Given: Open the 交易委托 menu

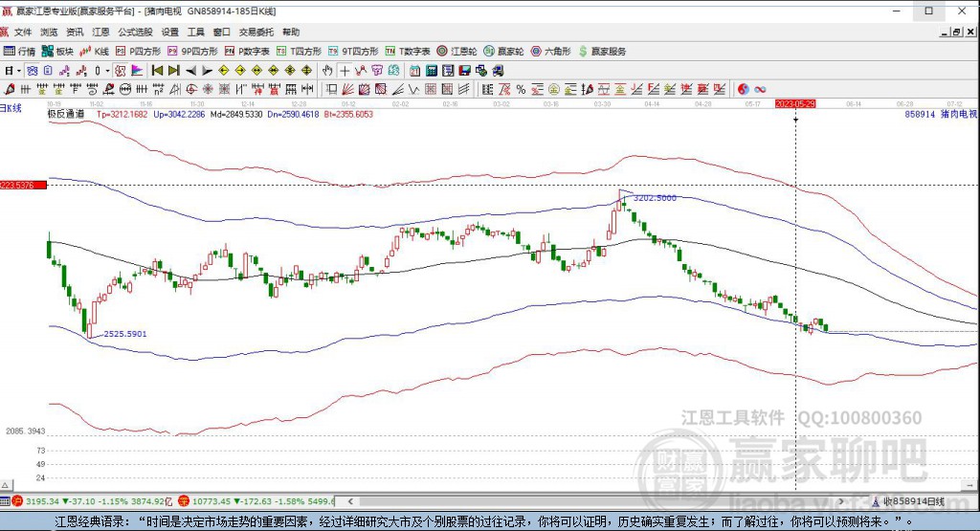Looking at the screenshot, I should [x=256, y=32].
